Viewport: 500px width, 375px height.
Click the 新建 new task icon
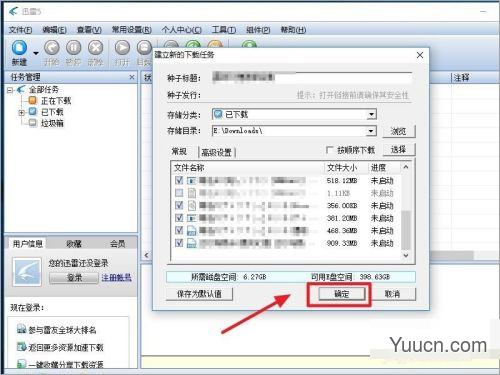click(x=19, y=48)
